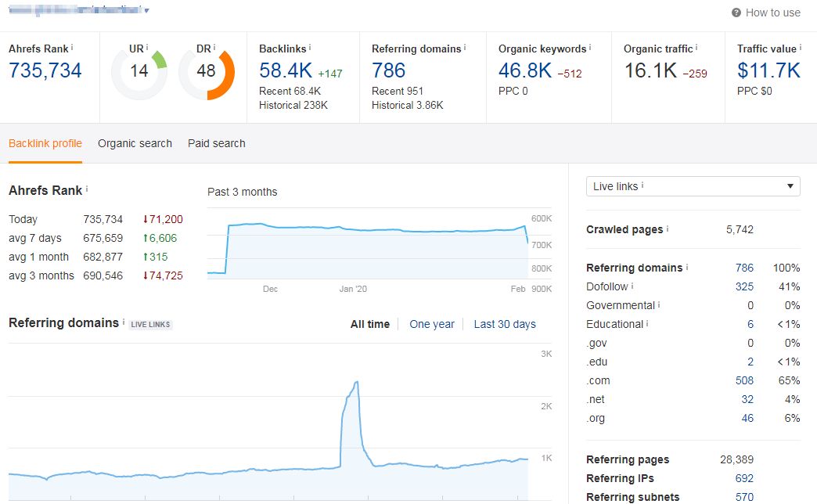817x504 pixels.
Task: Click info icon next to Crawled pages
Action: [x=668, y=229]
